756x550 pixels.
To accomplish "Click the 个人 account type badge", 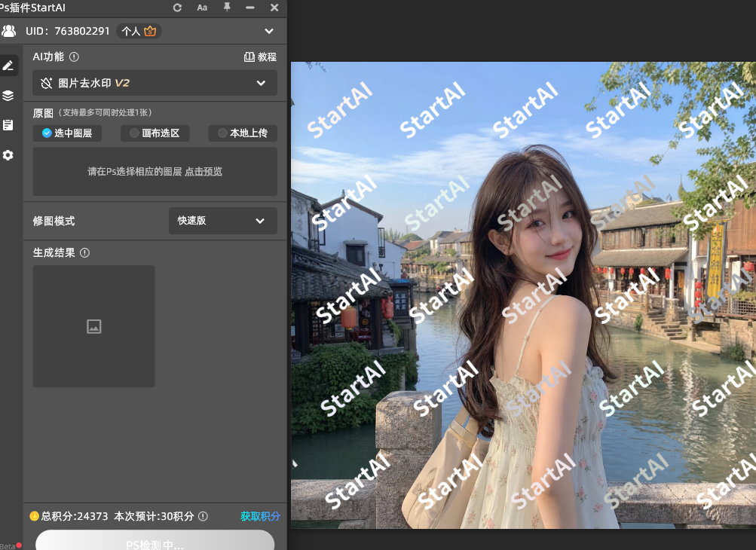I will pos(139,32).
